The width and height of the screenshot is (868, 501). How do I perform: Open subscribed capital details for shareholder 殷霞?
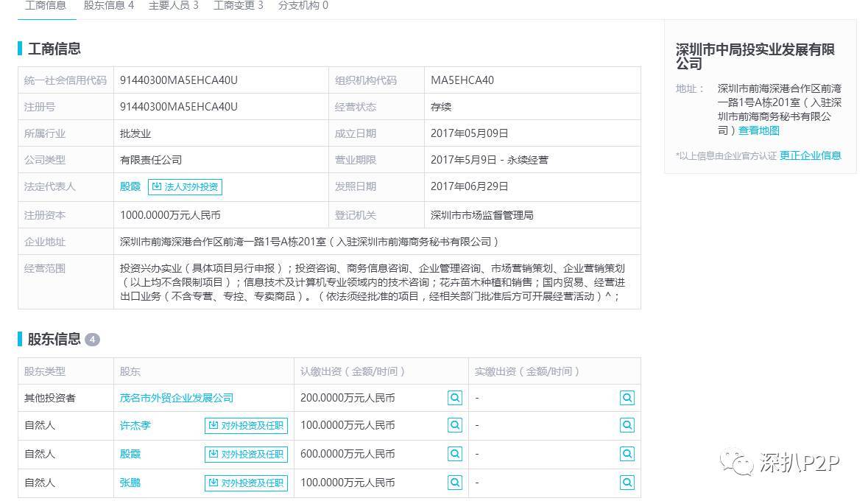(454, 454)
